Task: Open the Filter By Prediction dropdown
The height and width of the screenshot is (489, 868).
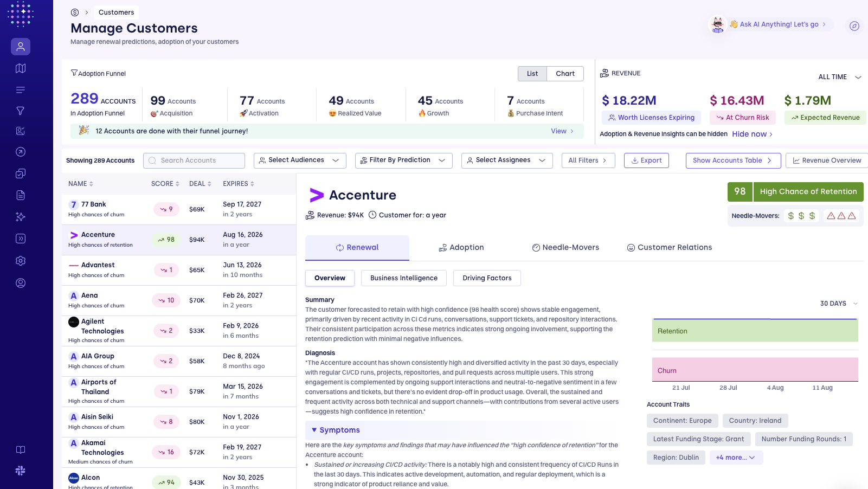Action: coord(404,160)
